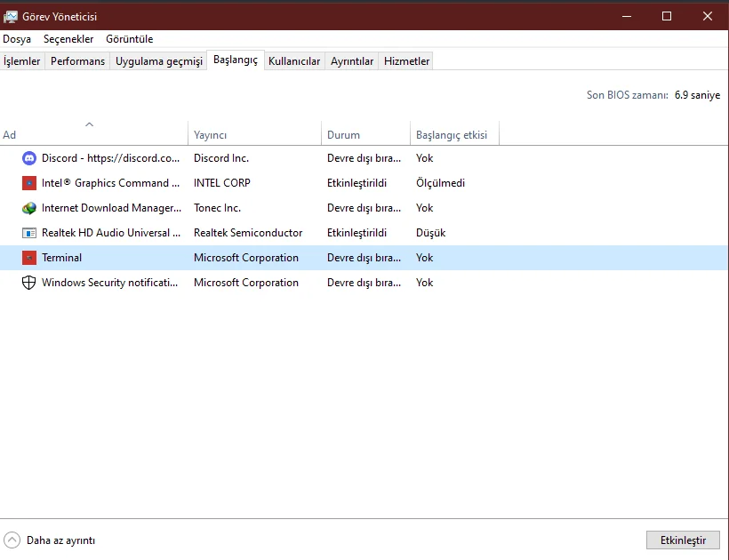
Task: Click Microsoft Corporation in the Terminal row
Action: click(246, 258)
